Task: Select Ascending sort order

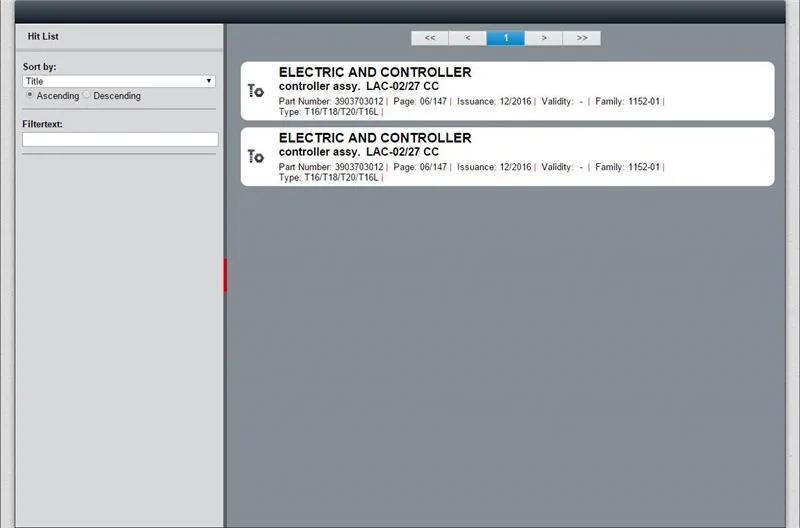Action: click(30, 95)
